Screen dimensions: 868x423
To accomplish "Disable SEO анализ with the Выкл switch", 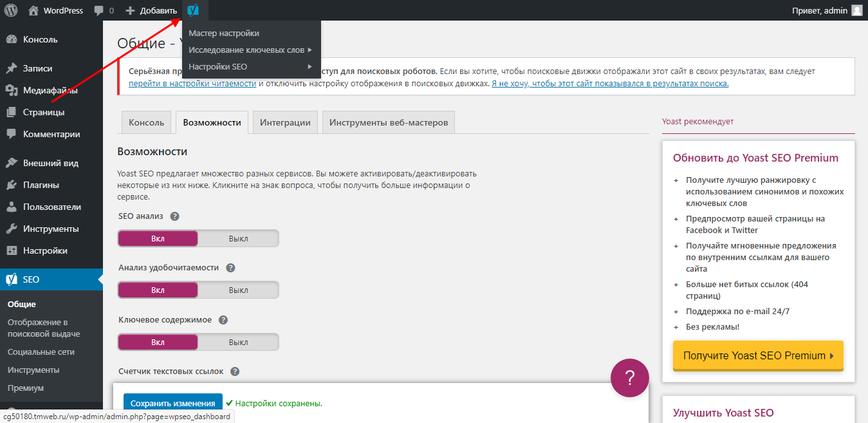I will coord(237,238).
